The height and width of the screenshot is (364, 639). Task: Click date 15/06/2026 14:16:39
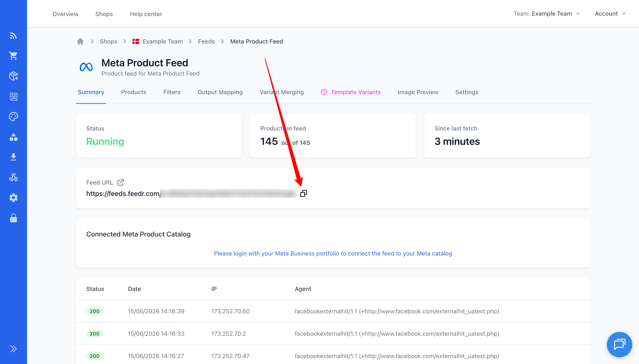(x=156, y=311)
